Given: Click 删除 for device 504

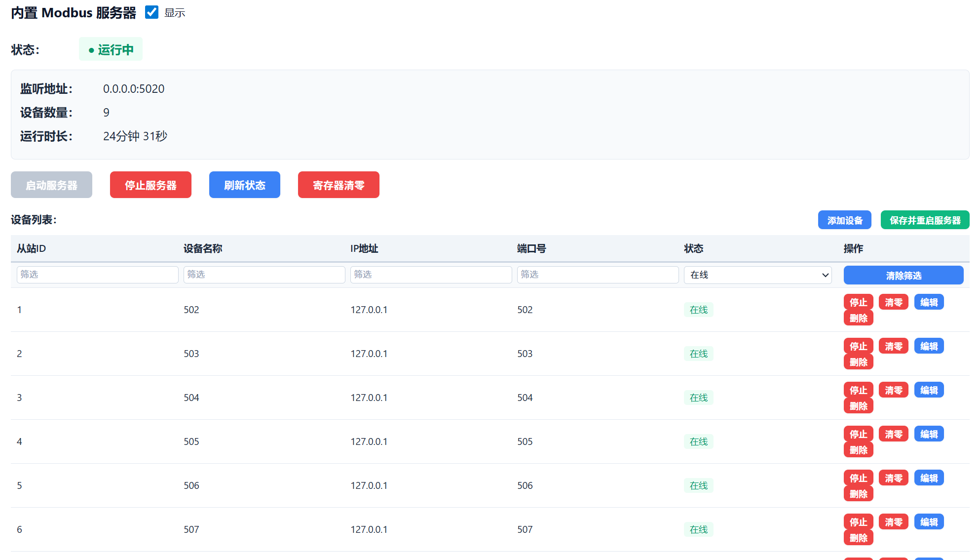Looking at the screenshot, I should pyautogui.click(x=859, y=406).
